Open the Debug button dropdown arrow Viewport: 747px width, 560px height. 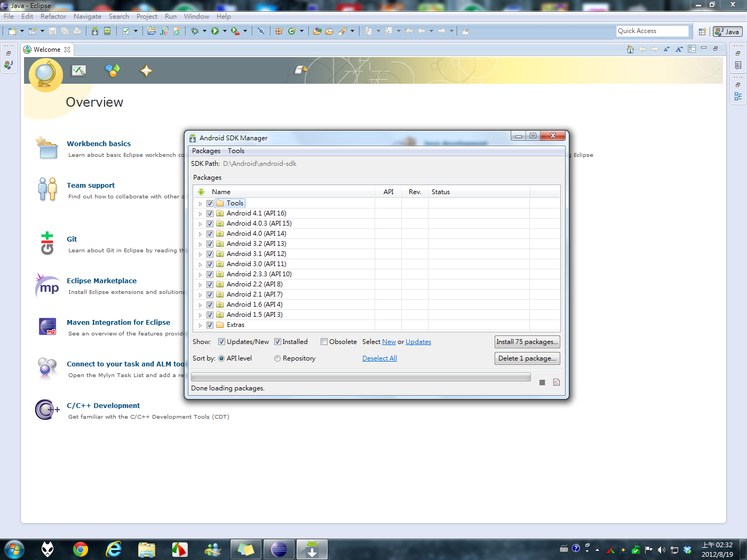click(x=204, y=31)
